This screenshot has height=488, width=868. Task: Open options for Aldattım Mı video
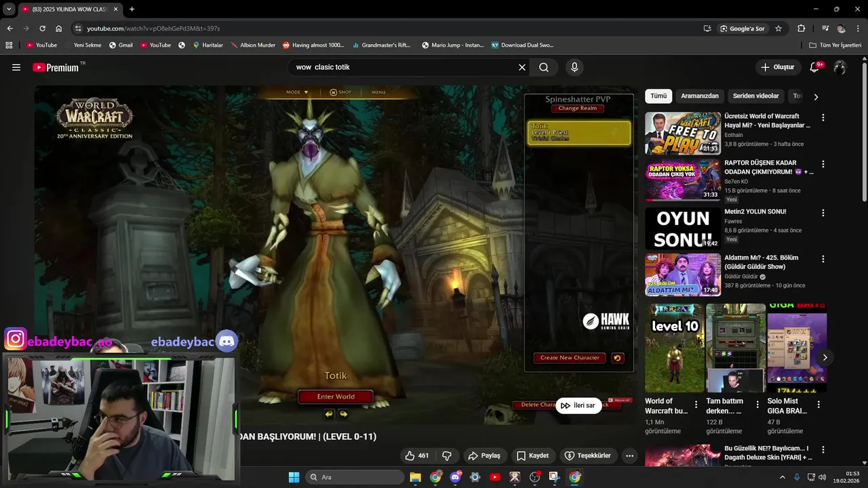[x=823, y=259]
